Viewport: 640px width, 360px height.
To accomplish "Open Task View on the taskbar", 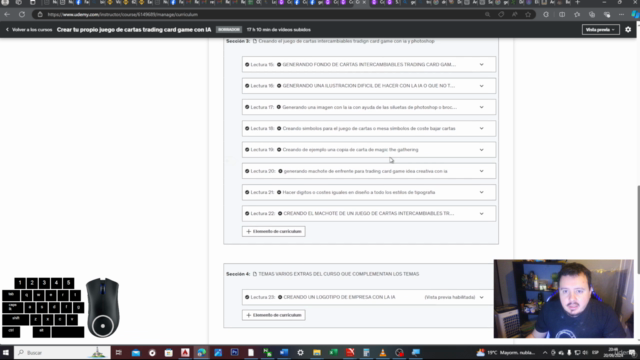I will (x=118, y=353).
